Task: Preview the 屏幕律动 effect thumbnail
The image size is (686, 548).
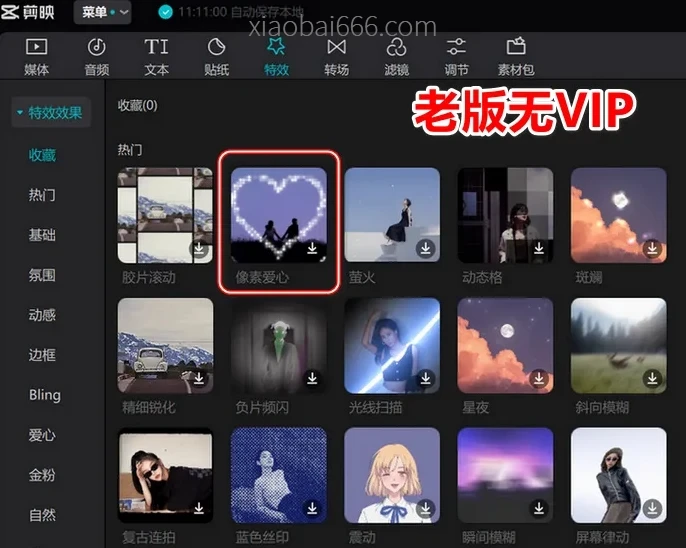Action: coord(619,475)
